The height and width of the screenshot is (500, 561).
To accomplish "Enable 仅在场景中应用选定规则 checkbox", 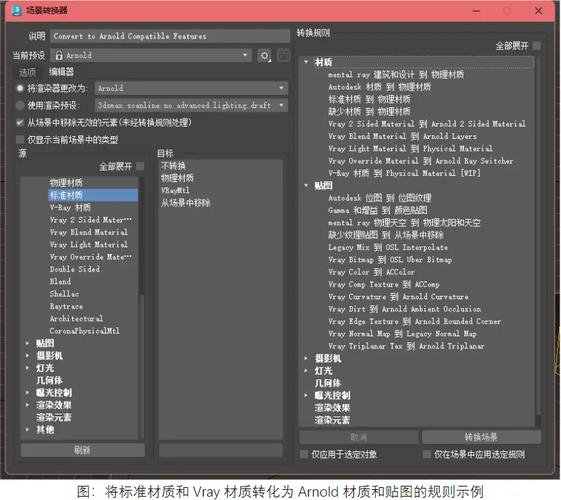I will 426,454.
